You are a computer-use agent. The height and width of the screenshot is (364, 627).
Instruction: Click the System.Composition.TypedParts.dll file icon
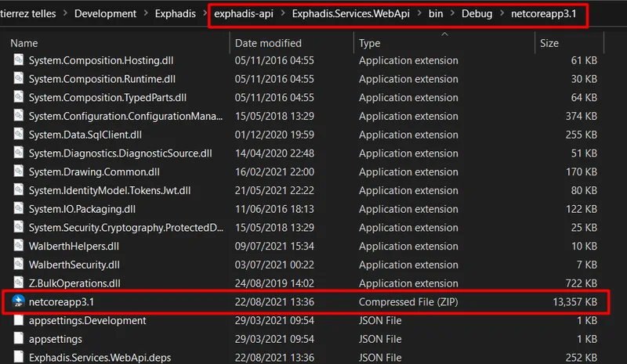tap(18, 97)
